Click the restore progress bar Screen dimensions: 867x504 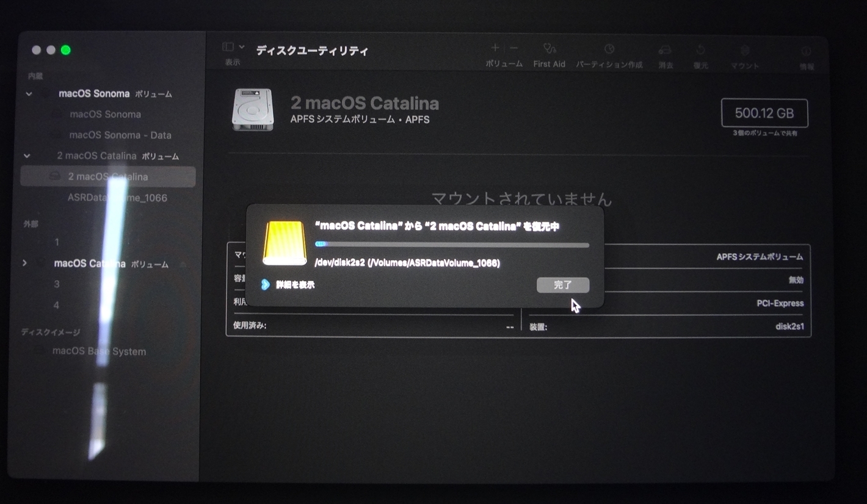(452, 245)
